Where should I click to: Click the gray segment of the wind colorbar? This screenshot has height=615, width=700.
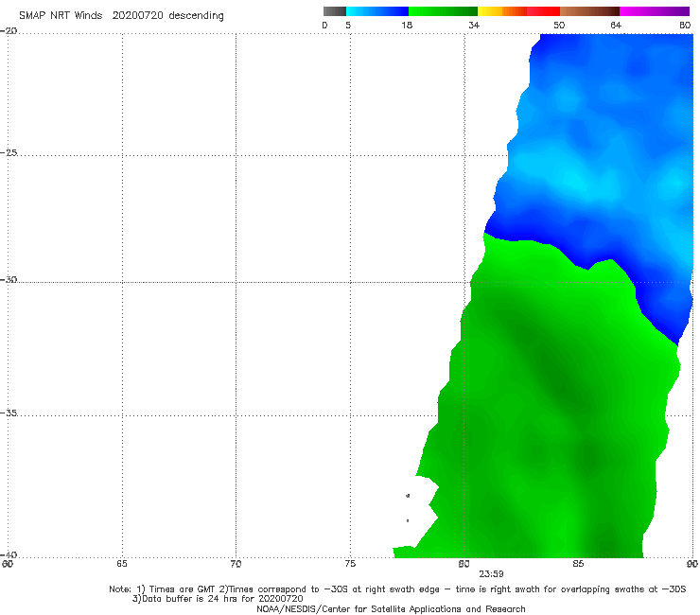pyautogui.click(x=334, y=11)
